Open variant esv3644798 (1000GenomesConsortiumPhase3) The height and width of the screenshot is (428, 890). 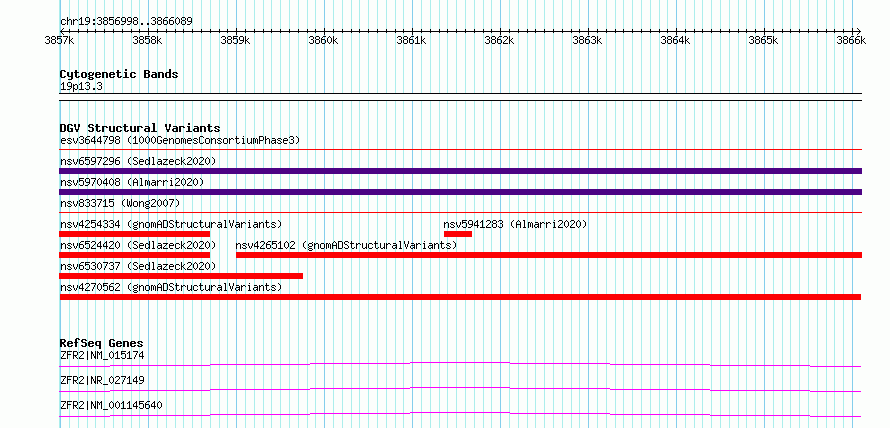[180, 140]
